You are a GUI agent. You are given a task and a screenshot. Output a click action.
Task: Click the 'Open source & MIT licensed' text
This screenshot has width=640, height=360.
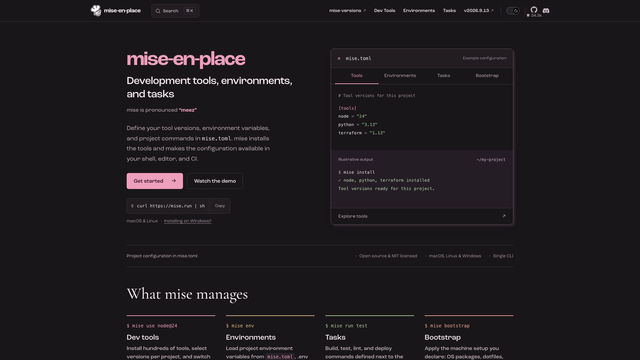pos(388,256)
